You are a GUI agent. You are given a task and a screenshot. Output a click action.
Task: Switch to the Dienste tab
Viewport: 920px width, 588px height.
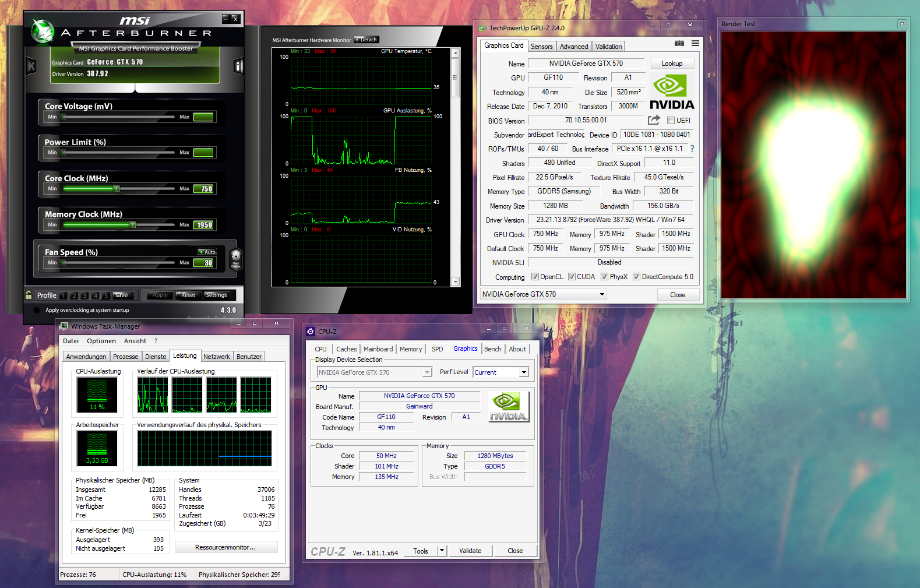[156, 357]
